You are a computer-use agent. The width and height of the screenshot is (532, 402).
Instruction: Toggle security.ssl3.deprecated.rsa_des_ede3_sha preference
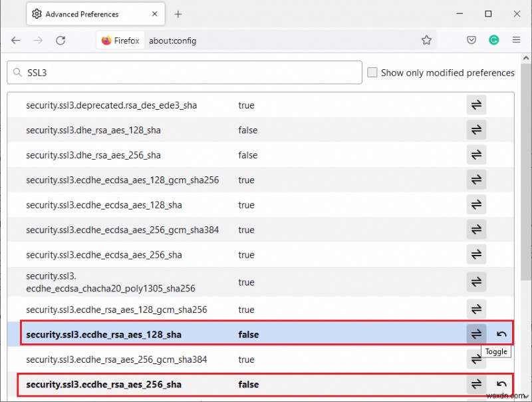(x=476, y=105)
